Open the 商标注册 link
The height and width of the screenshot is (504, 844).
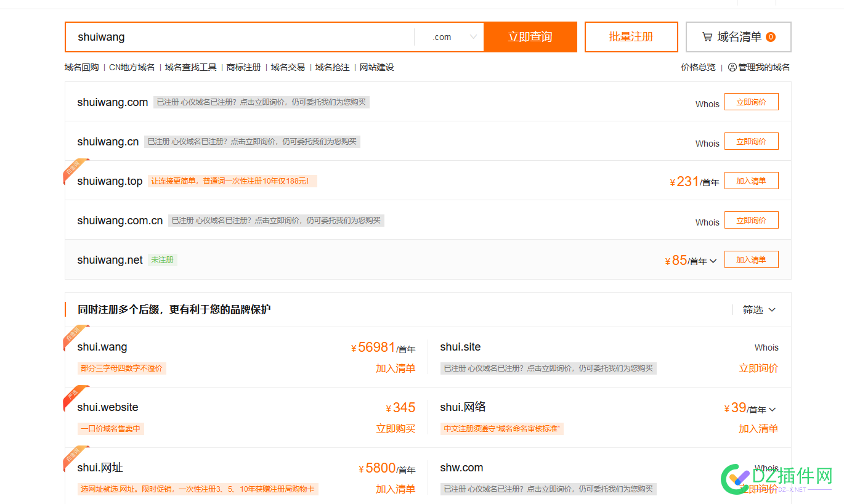pos(243,67)
